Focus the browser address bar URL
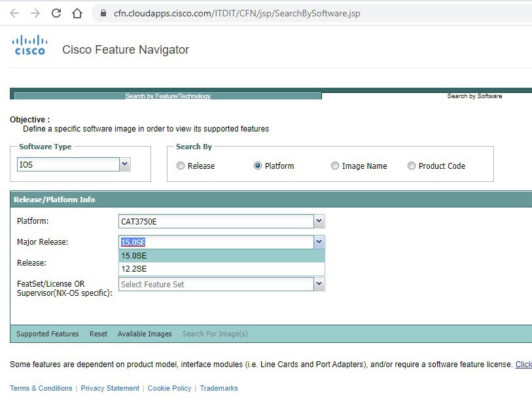The width and height of the screenshot is (532, 411). [x=237, y=13]
